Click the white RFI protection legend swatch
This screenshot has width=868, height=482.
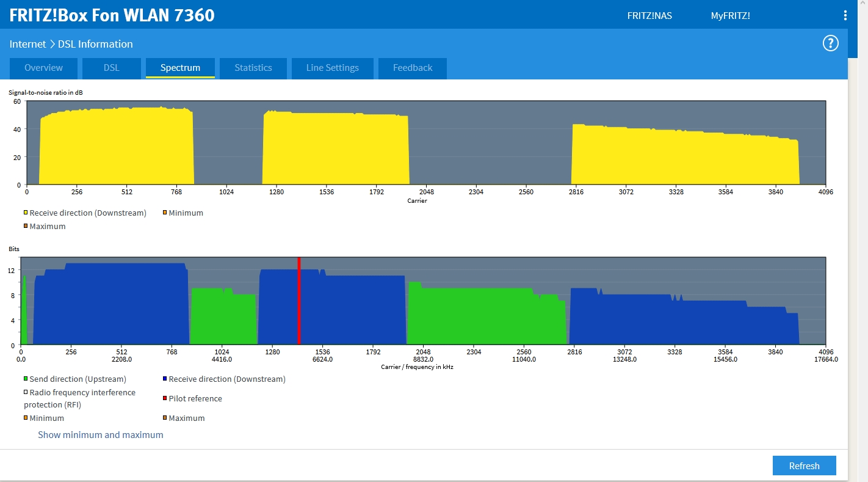coord(26,393)
